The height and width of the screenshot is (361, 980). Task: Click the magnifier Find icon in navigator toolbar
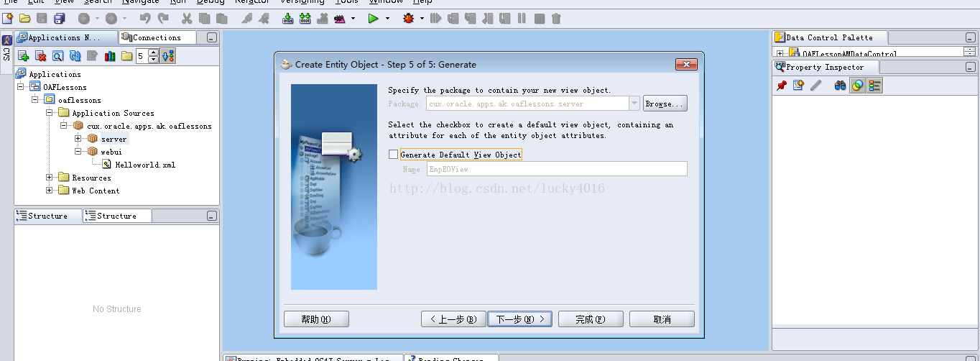click(57, 55)
